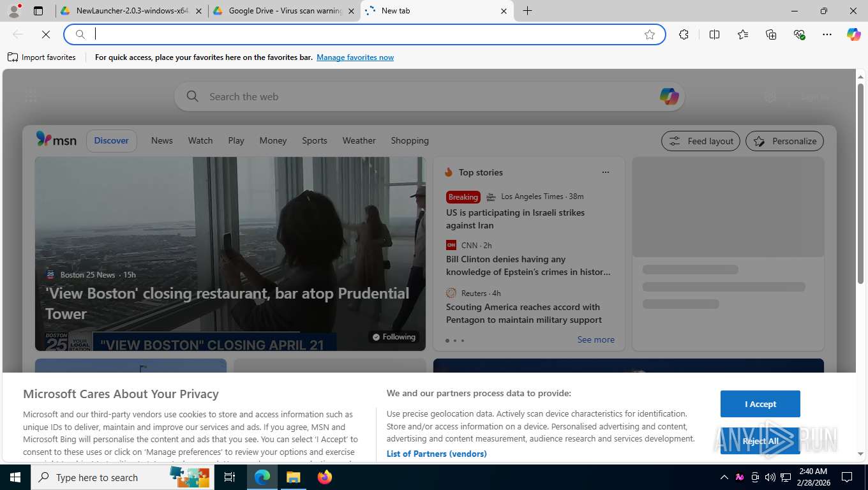Open the clock showing 2:40 AM
This screenshot has height=490, width=868.
[x=812, y=477]
